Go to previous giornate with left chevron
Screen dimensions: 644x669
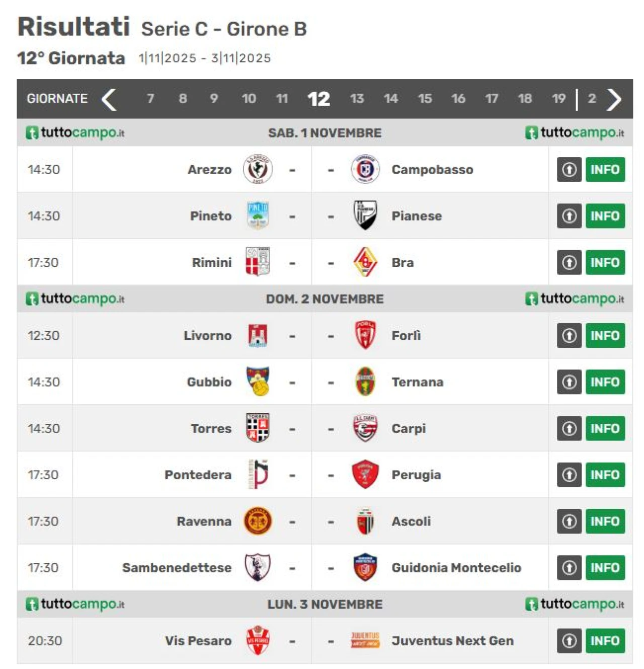109,99
